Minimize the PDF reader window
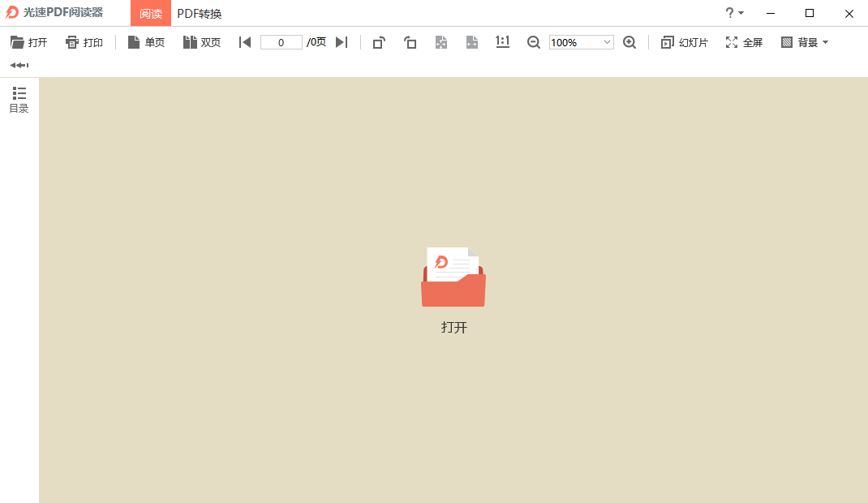The image size is (868, 503). 771,13
